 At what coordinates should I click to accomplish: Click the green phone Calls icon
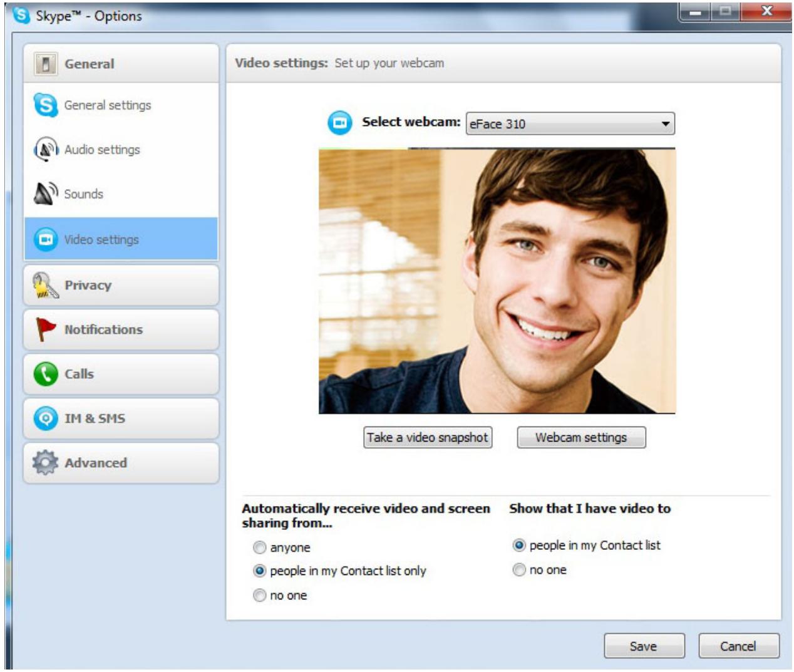[x=46, y=374]
